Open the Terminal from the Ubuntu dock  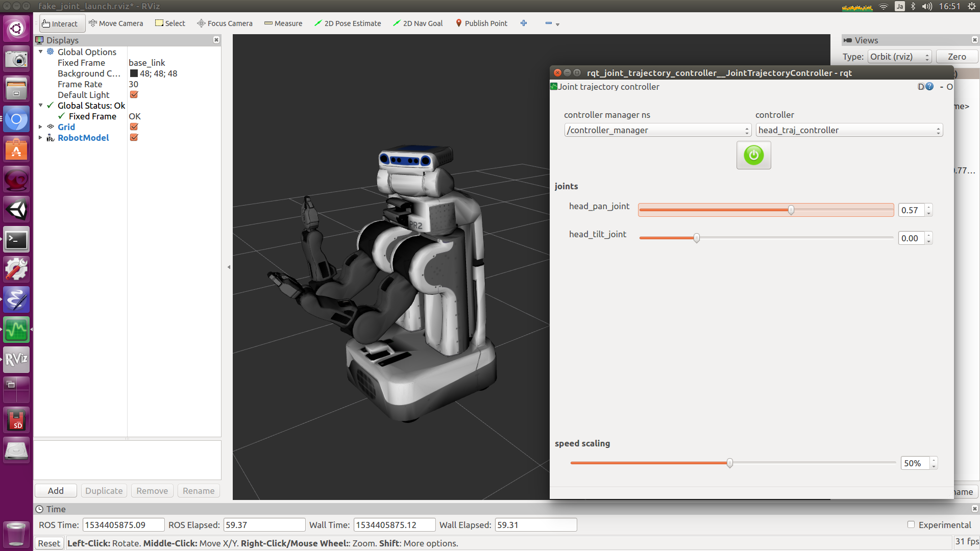[x=16, y=240]
